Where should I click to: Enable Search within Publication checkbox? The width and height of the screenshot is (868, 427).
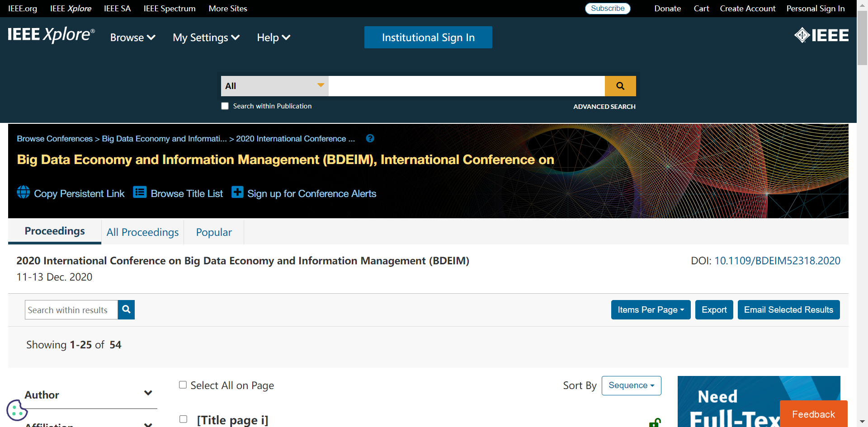pos(225,106)
